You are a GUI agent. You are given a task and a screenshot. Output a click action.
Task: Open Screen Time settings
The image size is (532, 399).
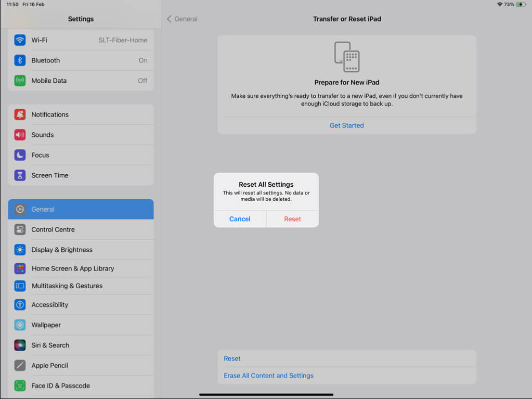pos(81,175)
